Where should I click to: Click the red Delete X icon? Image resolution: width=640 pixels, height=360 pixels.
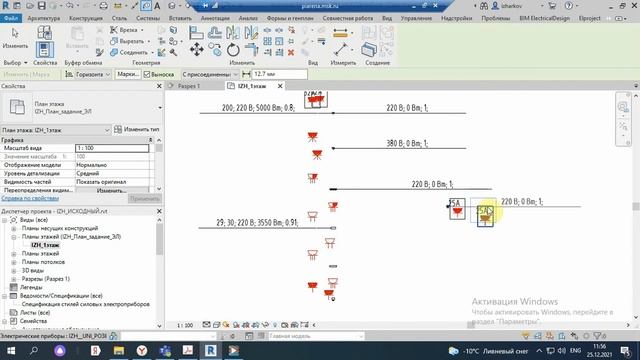[x=291, y=53]
